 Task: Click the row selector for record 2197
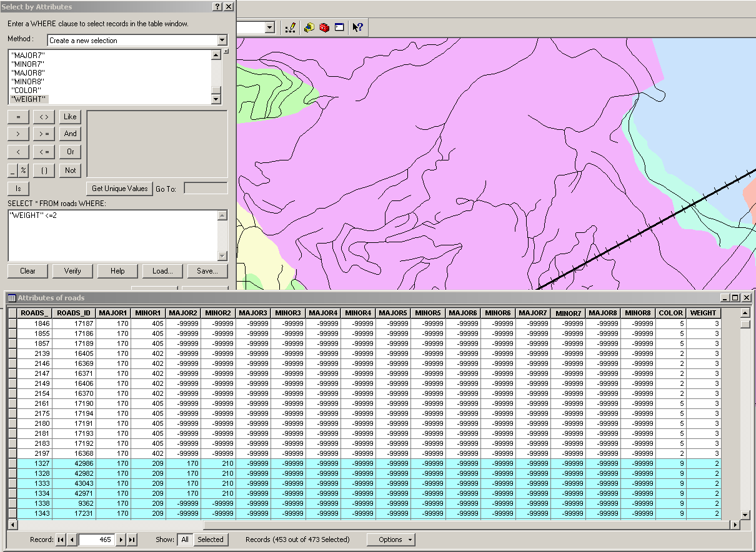coord(12,453)
